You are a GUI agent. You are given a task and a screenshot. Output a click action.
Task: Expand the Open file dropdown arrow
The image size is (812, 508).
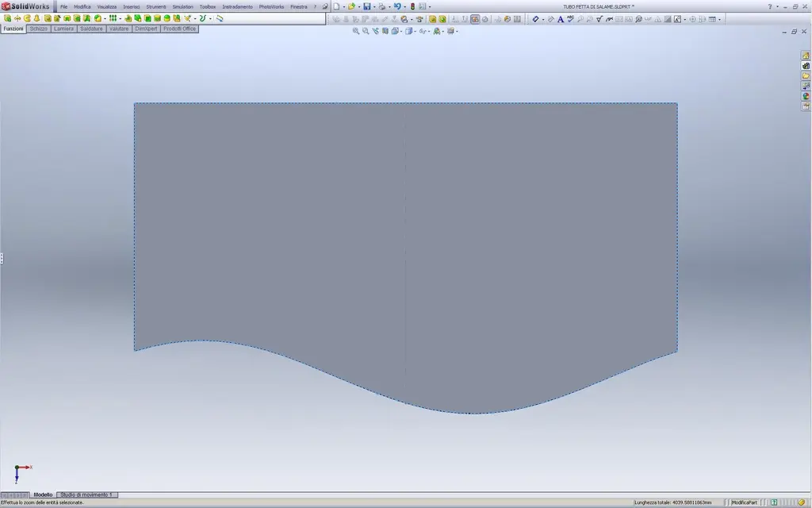coord(359,6)
